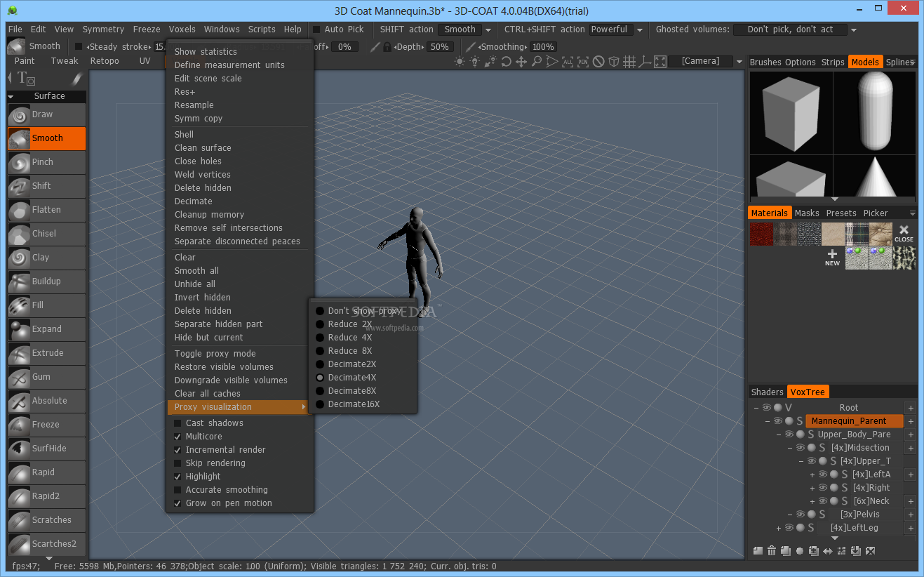Uncheck Incremental render option
Screen dimensions: 924x577
point(178,450)
